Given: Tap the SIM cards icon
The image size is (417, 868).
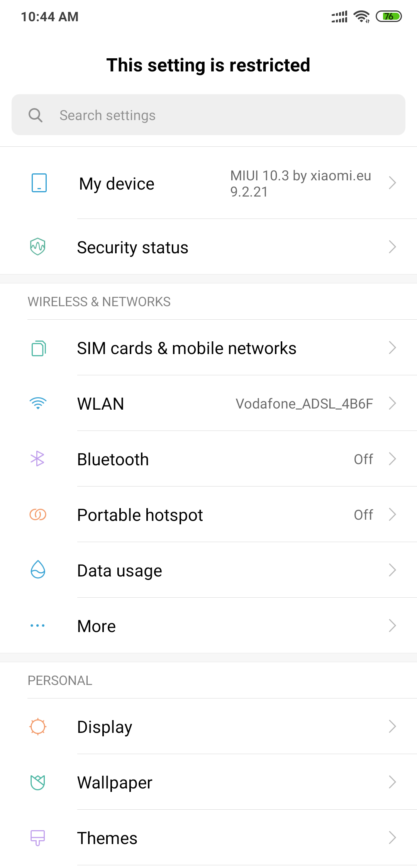Looking at the screenshot, I should coord(38,348).
